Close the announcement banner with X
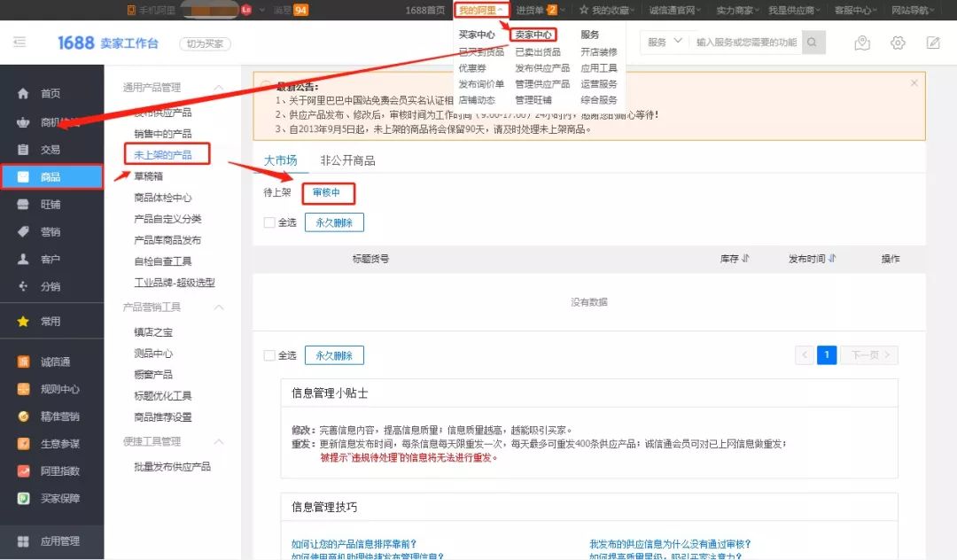This screenshot has width=957, height=560. coord(914,83)
